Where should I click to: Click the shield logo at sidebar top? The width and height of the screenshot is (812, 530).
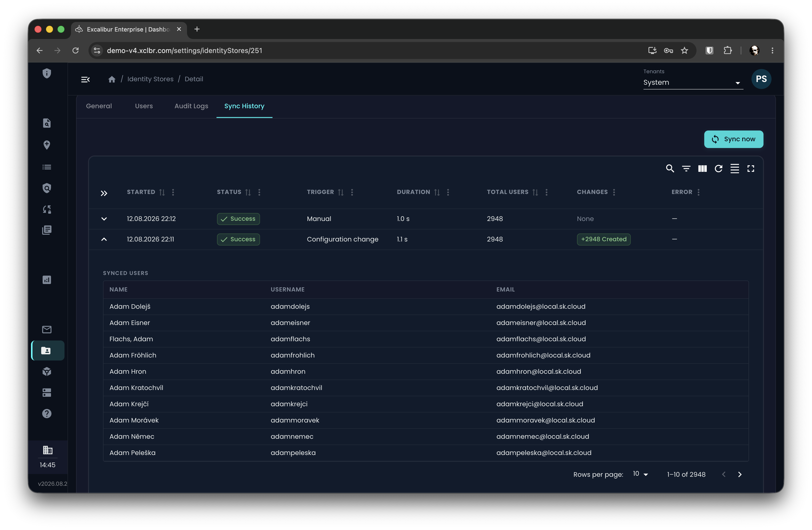pyautogui.click(x=47, y=73)
